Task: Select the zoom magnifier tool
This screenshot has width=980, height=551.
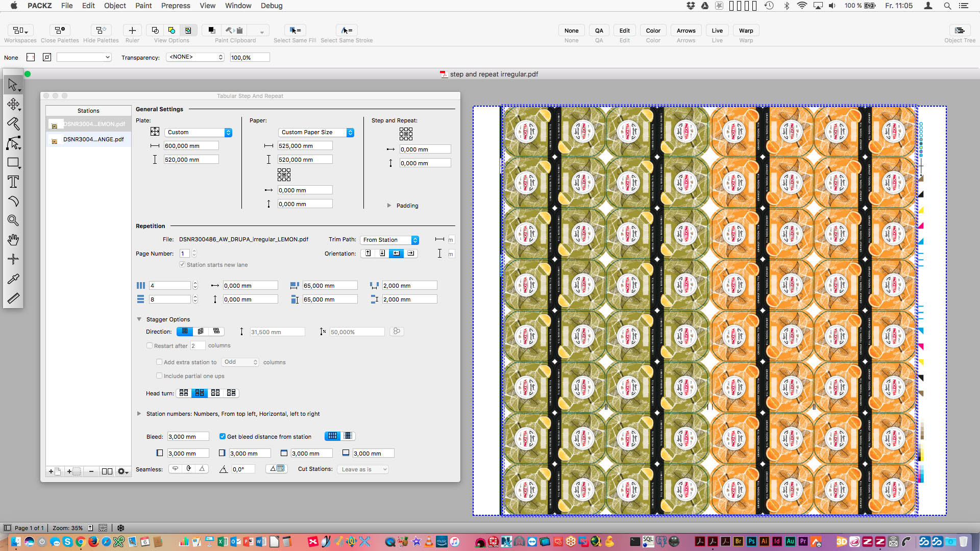Action: [x=13, y=220]
